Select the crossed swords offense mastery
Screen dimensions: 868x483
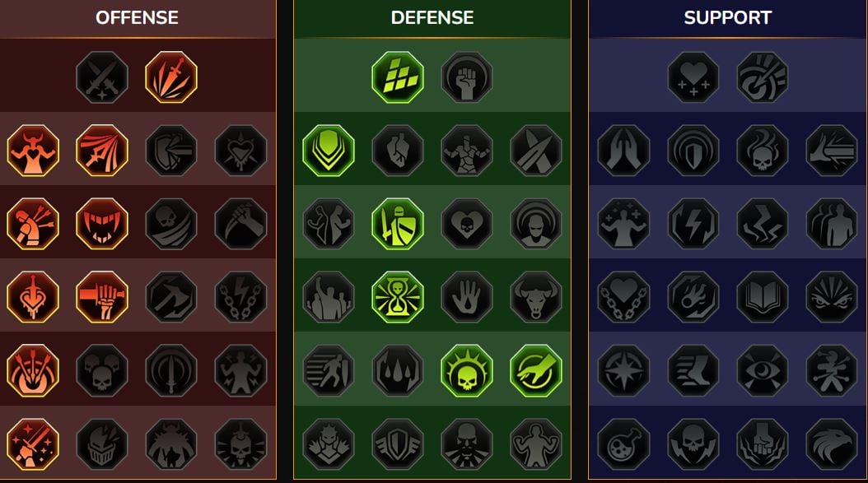pyautogui.click(x=102, y=77)
